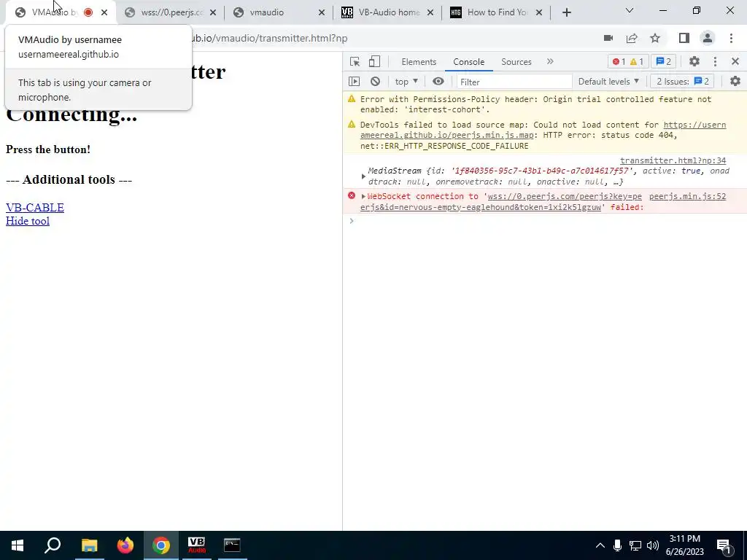Click the microphone tray icon
The width and height of the screenshot is (747, 560).
click(617, 545)
